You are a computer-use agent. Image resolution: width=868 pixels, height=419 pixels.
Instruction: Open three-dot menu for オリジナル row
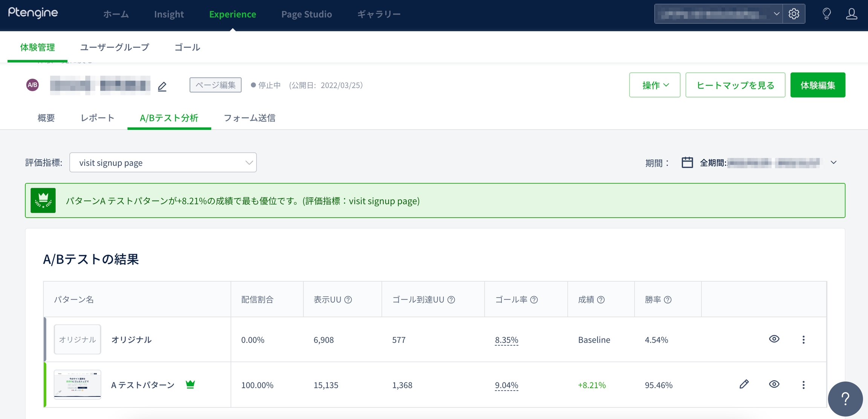pyautogui.click(x=803, y=340)
